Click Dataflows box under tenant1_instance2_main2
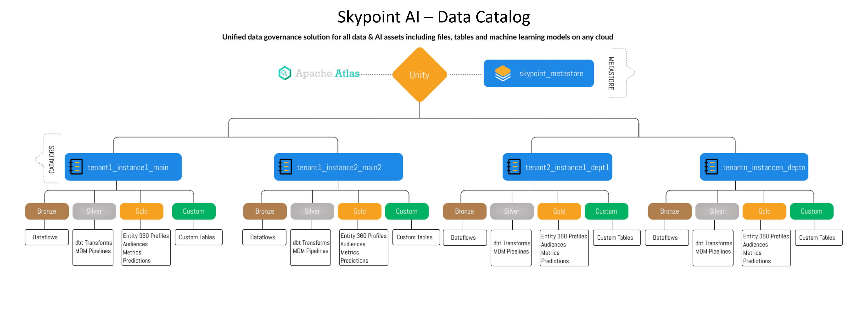 click(265, 237)
